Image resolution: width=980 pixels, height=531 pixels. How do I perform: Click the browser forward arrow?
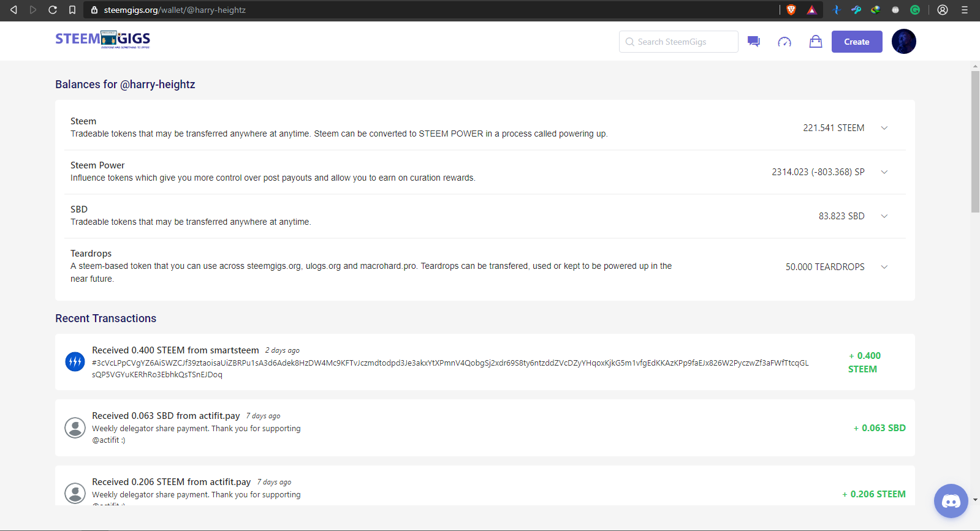(33, 10)
